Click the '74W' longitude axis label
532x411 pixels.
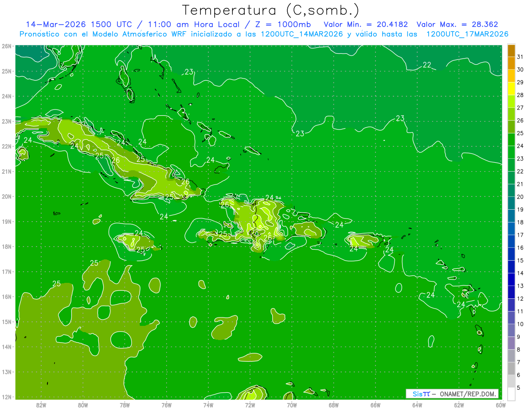(208, 405)
